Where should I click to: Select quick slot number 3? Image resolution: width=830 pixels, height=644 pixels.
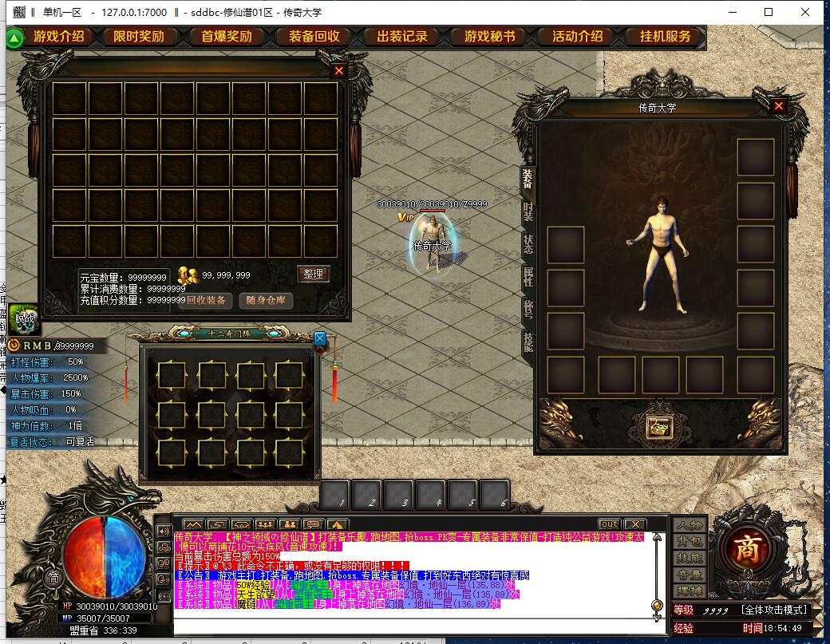[399, 496]
